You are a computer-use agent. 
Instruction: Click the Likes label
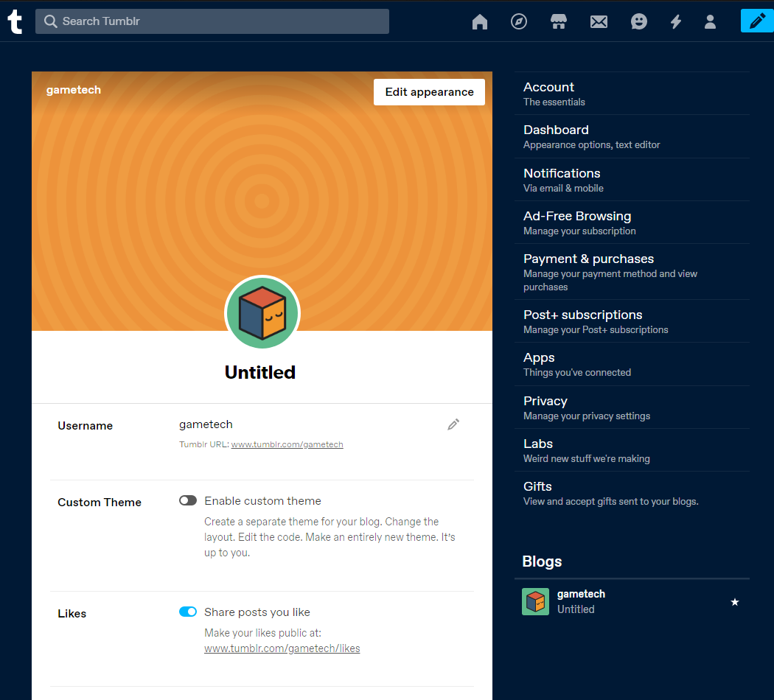[72, 613]
